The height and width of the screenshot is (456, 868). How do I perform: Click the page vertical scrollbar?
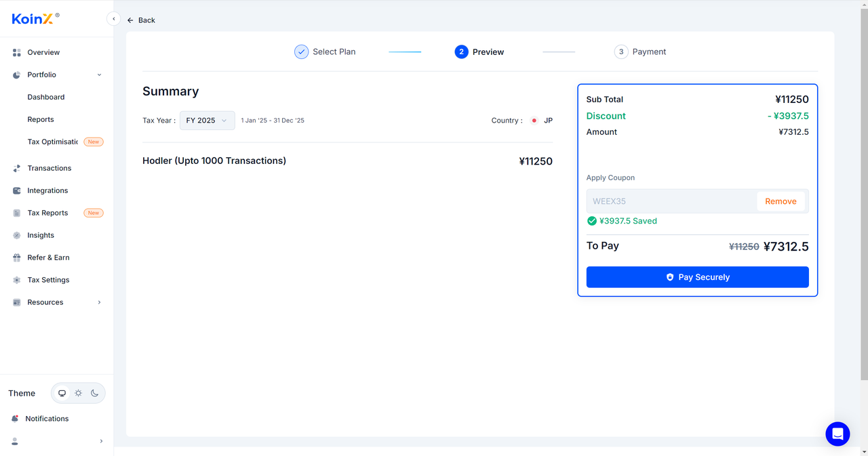(863, 203)
